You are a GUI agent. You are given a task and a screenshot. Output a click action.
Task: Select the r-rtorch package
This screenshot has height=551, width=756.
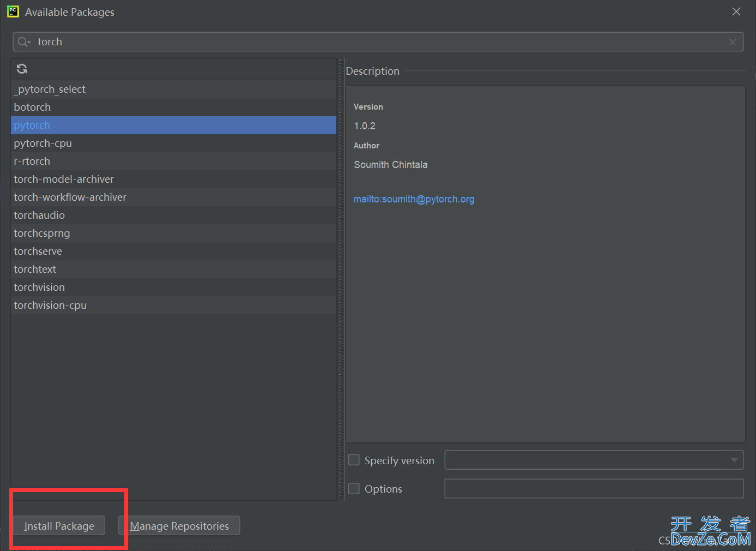click(x=173, y=161)
